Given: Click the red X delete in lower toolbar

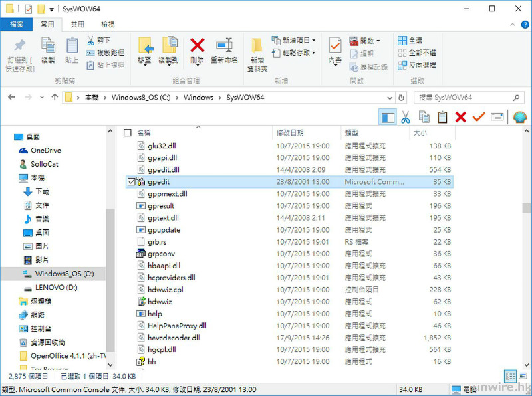Looking at the screenshot, I should click(460, 117).
